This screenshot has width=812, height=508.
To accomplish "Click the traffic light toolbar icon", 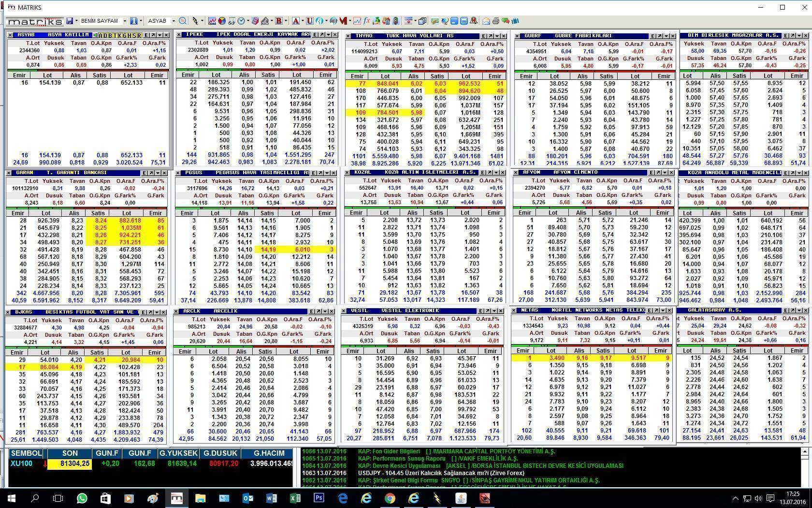I will (396, 21).
